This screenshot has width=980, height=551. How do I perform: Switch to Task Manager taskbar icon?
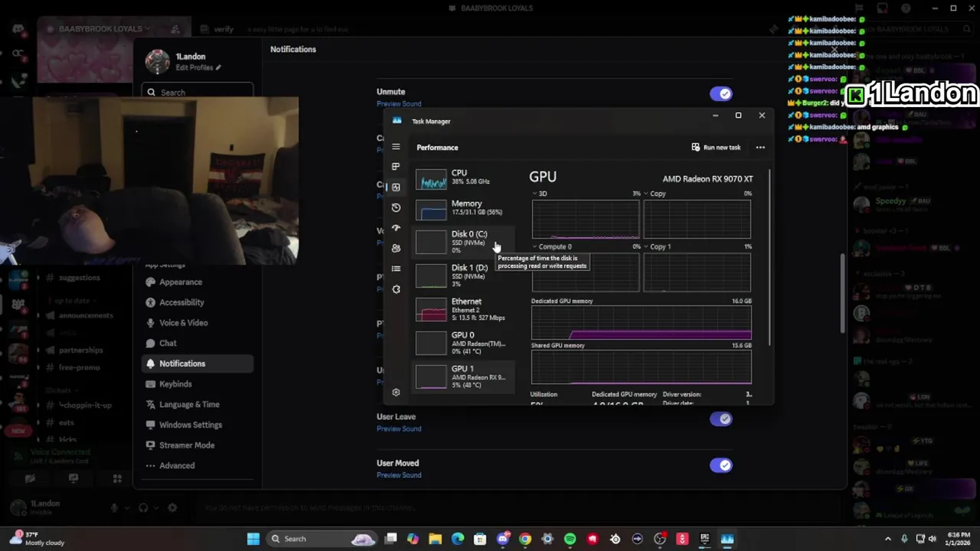coord(727,539)
